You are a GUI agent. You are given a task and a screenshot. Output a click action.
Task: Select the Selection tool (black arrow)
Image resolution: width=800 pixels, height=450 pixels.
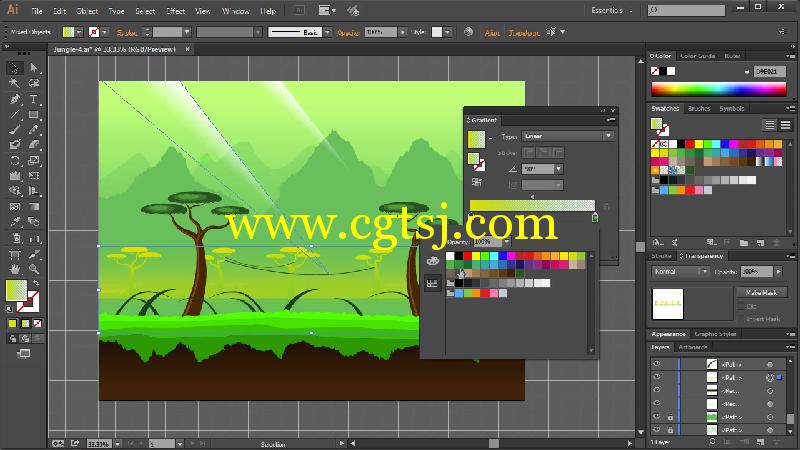[15, 67]
